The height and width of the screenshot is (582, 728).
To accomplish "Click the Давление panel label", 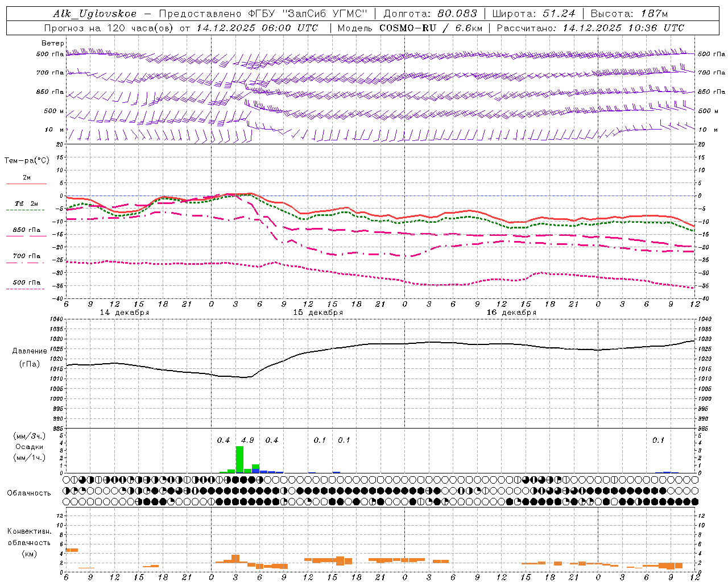I will click(x=30, y=351).
